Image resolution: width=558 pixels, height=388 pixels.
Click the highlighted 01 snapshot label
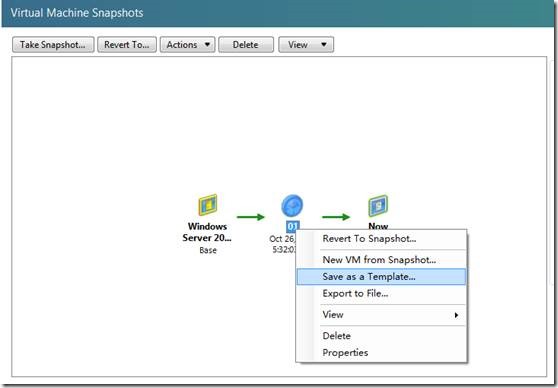coord(293,226)
